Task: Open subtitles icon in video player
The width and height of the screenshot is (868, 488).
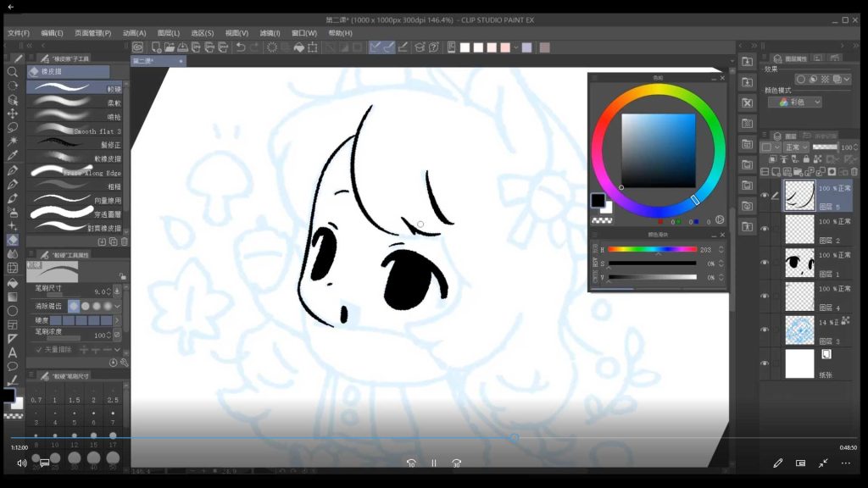Action: (x=45, y=463)
